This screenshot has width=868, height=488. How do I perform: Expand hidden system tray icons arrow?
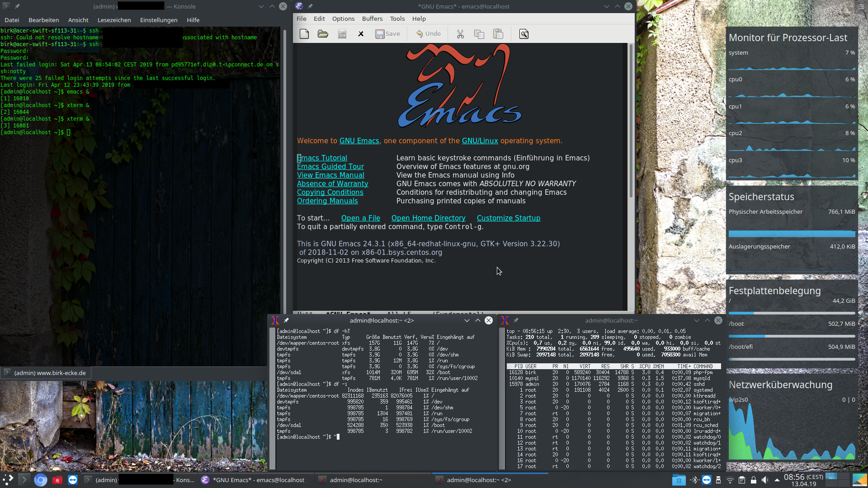(x=777, y=480)
